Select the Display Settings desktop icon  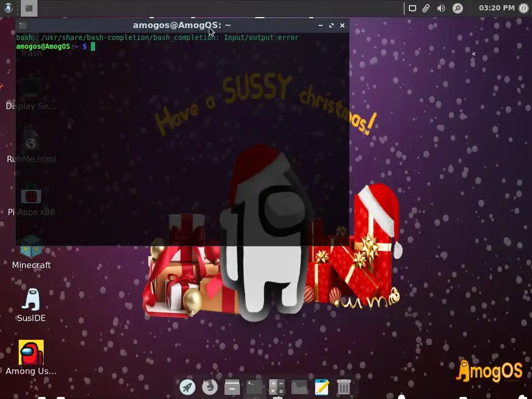[x=31, y=94]
